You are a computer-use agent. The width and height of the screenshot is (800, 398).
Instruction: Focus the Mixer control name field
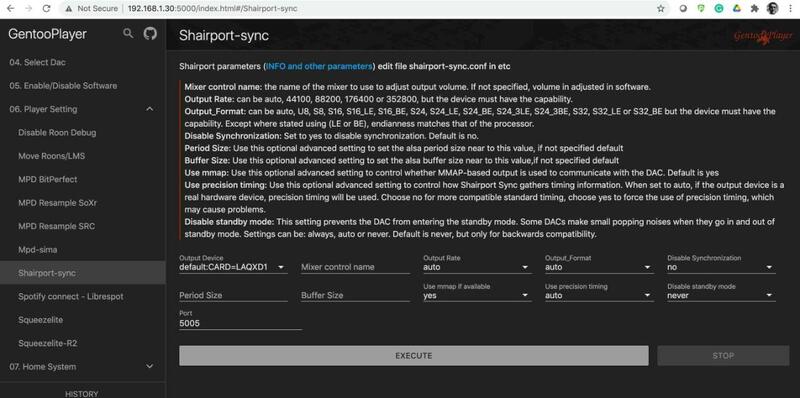coord(355,267)
